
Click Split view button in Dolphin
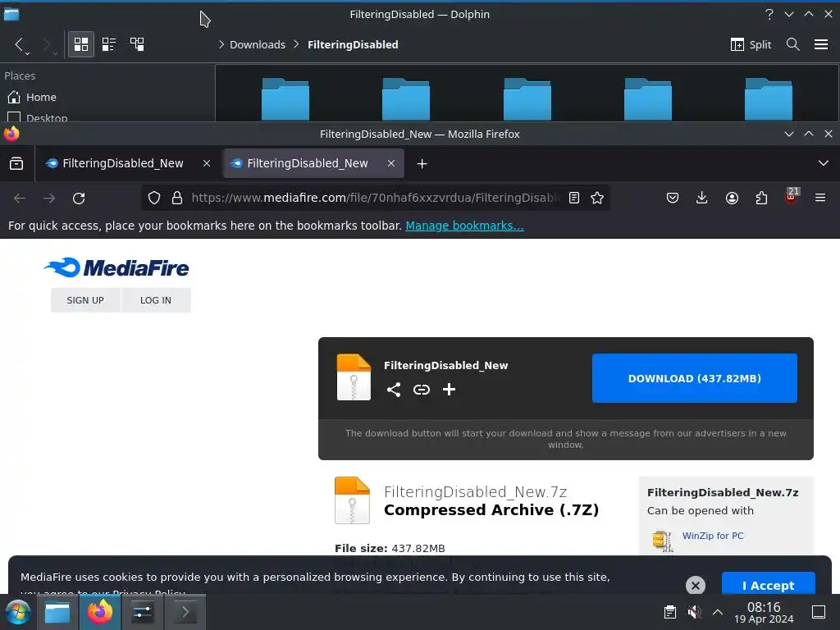(751, 44)
